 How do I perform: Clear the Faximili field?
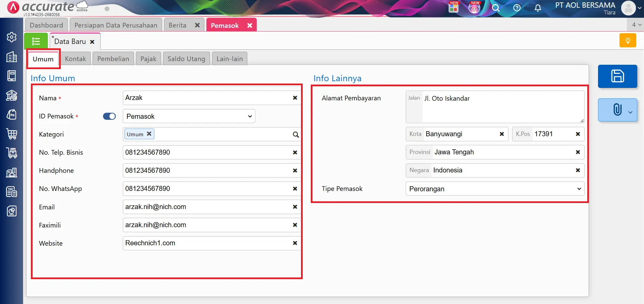(x=295, y=225)
